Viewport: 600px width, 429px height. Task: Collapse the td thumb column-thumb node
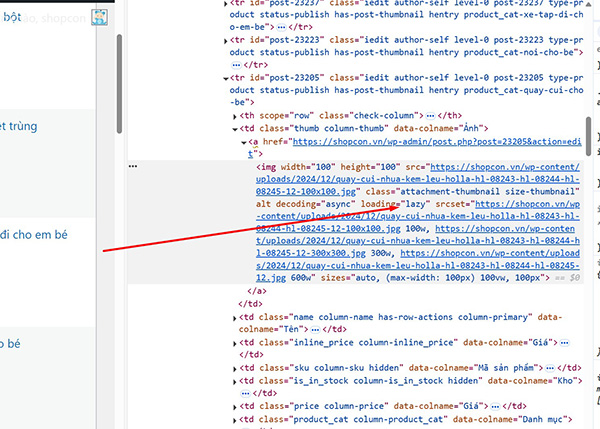tap(235, 129)
